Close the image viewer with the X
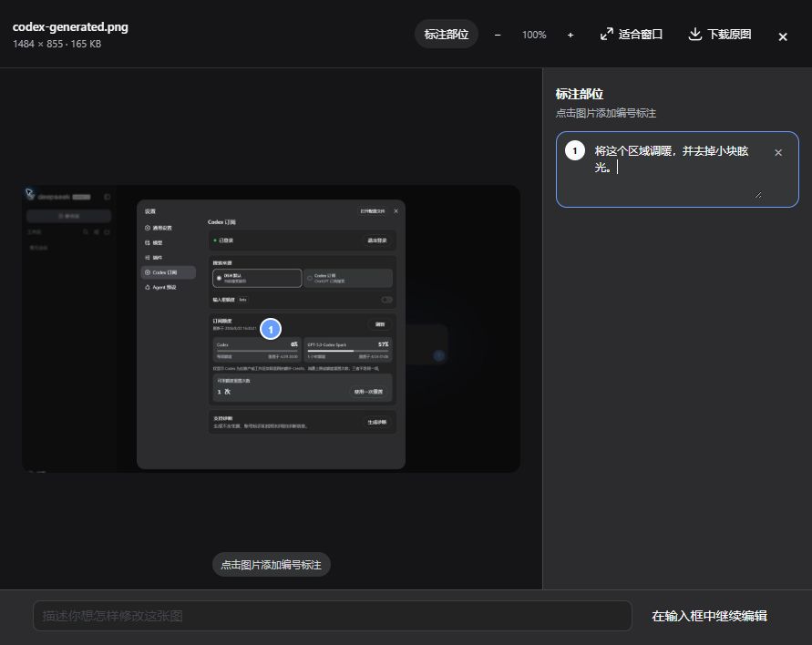 click(x=783, y=36)
